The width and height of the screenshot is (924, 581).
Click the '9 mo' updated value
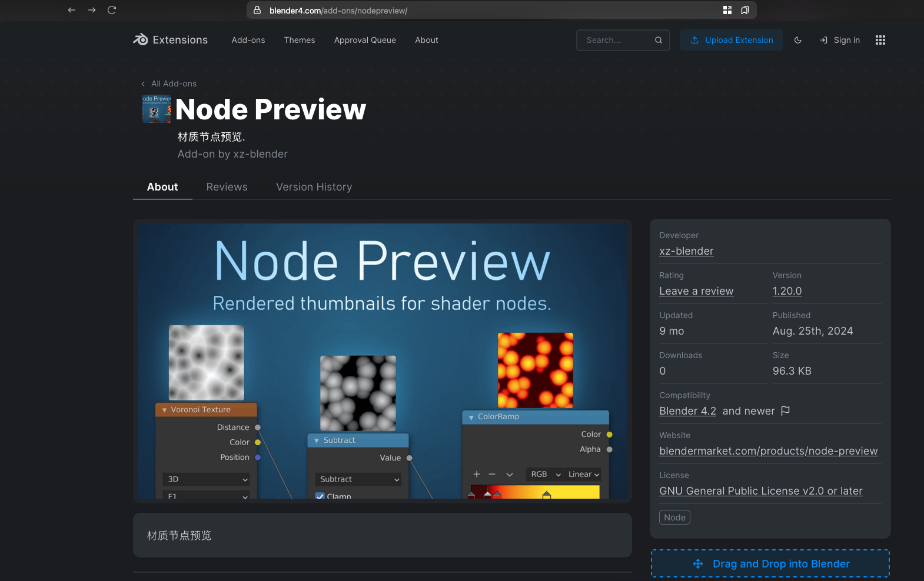pos(672,331)
